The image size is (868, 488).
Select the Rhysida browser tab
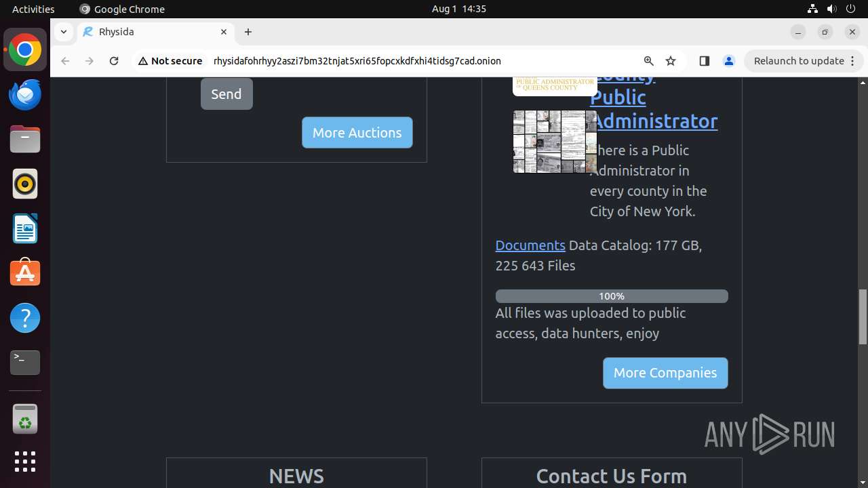pyautogui.click(x=155, y=32)
